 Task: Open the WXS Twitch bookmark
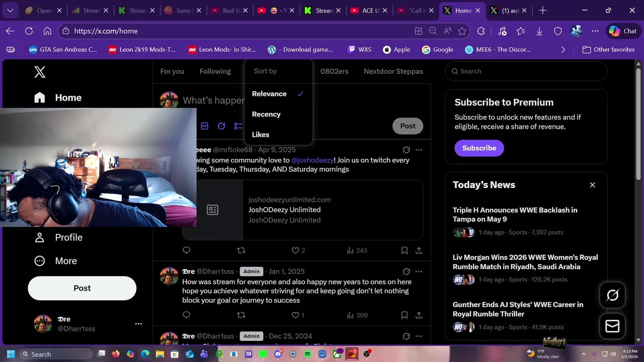tap(359, 50)
